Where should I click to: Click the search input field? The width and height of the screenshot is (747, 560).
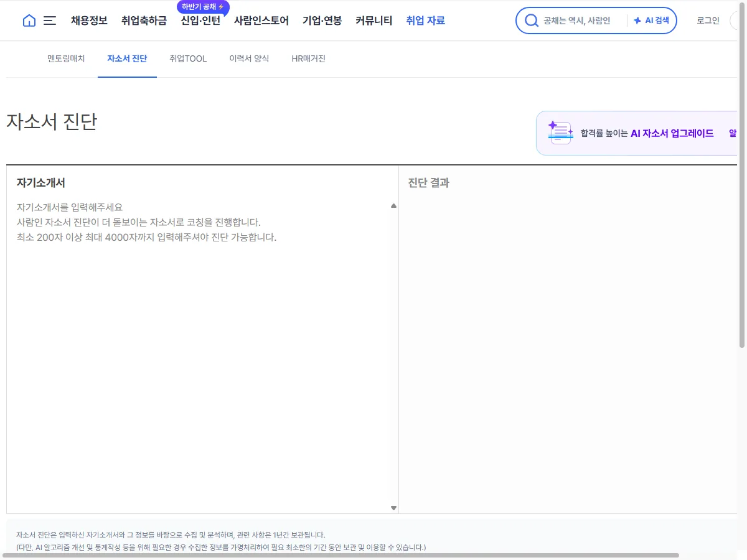pyautogui.click(x=583, y=21)
